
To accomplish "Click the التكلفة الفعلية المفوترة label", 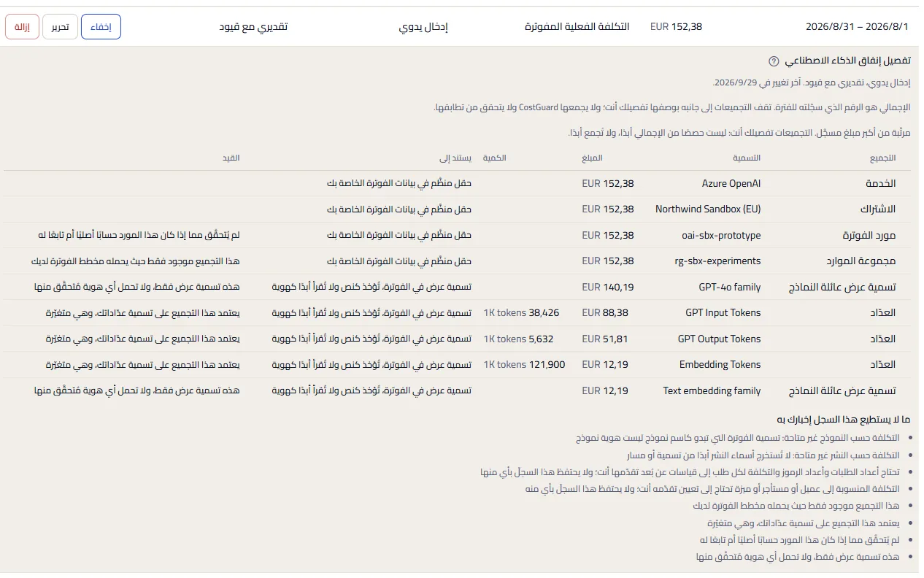I will click(x=577, y=27).
